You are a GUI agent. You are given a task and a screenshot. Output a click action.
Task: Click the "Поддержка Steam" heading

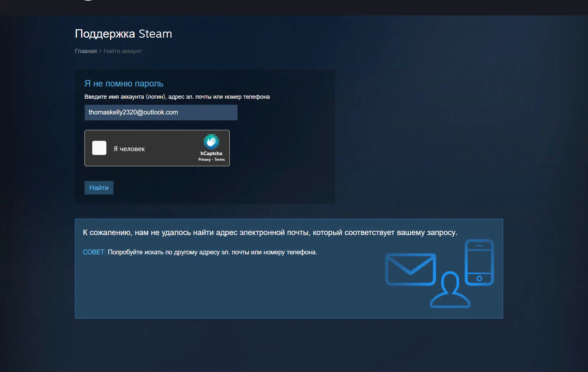[x=123, y=34]
